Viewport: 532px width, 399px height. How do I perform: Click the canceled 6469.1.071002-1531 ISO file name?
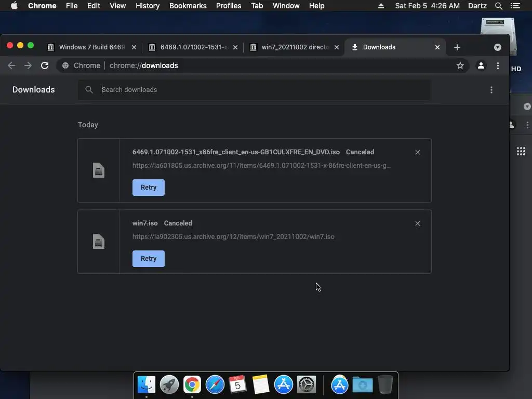(236, 152)
